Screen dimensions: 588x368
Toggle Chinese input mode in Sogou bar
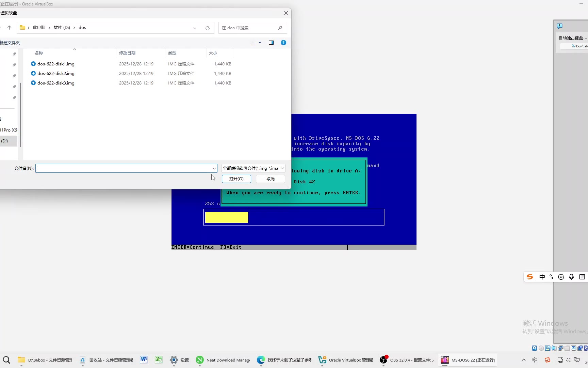coord(542,277)
